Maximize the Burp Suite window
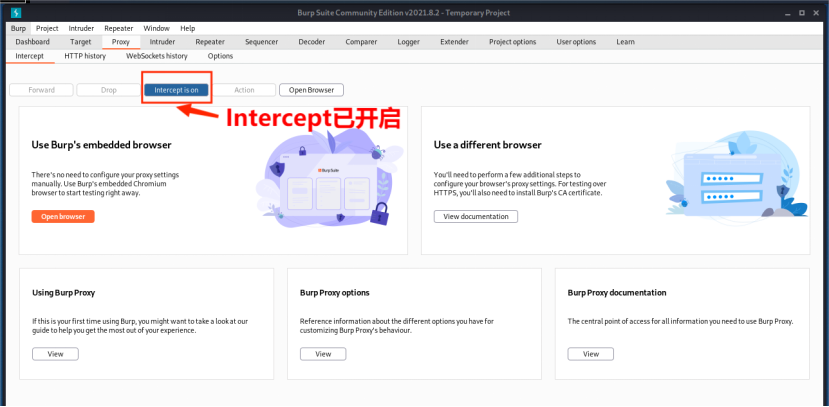Screen dimensions: 829x407 pos(802,13)
